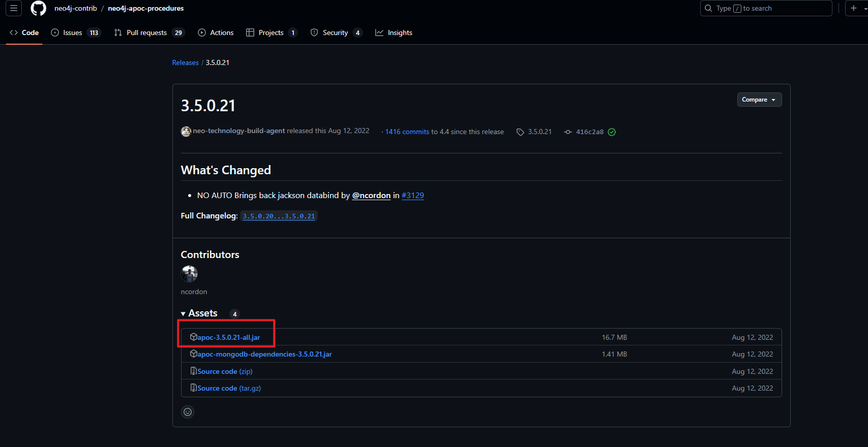This screenshot has width=868, height=447.
Task: View 1416 commits since this release
Action: tap(407, 132)
